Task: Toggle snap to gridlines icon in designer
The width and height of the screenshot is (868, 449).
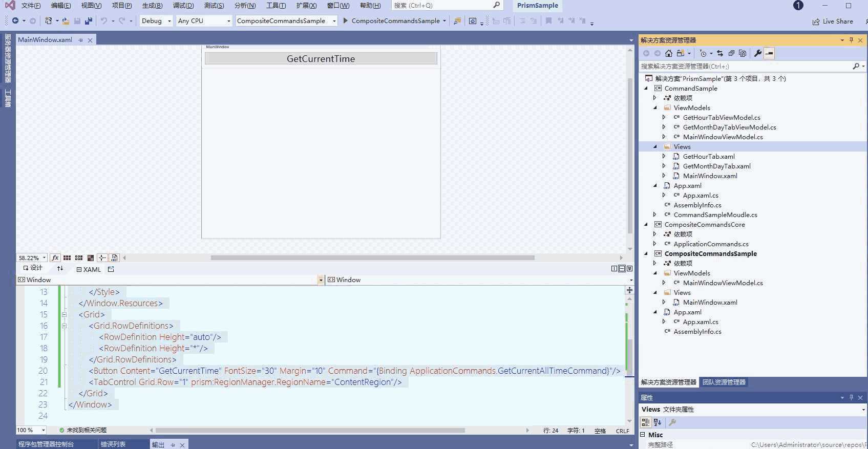Action: click(x=79, y=258)
